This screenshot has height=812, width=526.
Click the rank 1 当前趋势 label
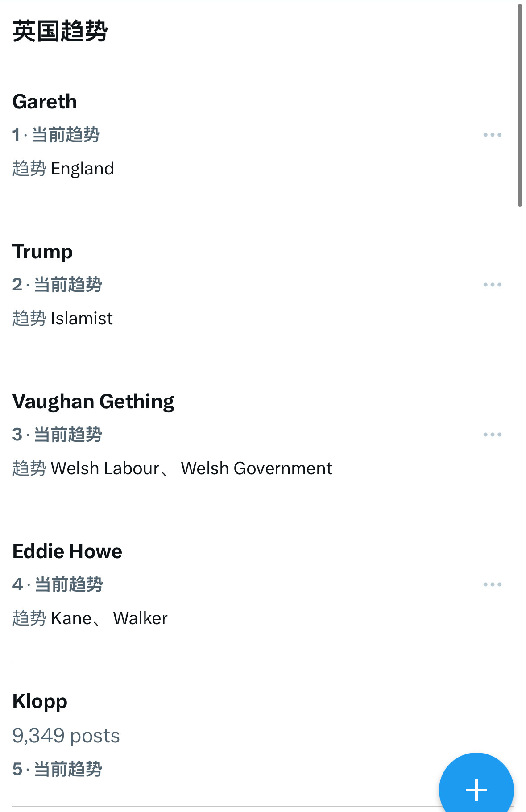[56, 135]
